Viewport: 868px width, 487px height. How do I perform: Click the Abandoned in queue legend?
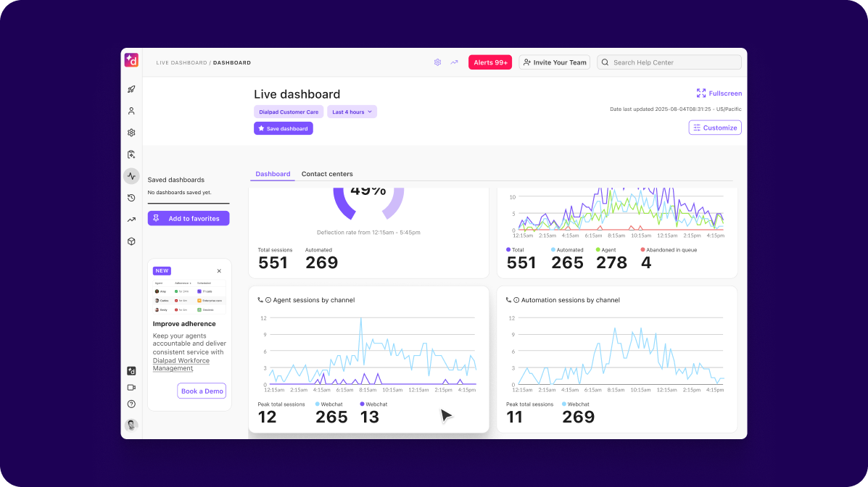(669, 250)
